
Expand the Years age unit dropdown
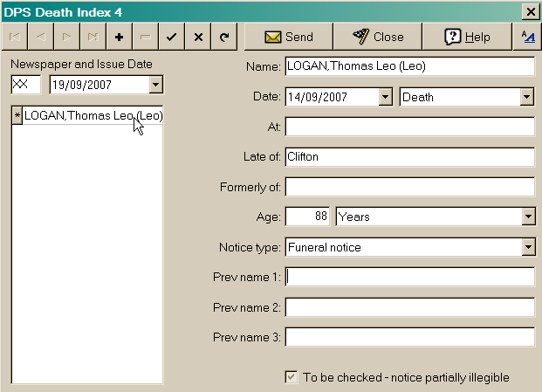coord(527,217)
